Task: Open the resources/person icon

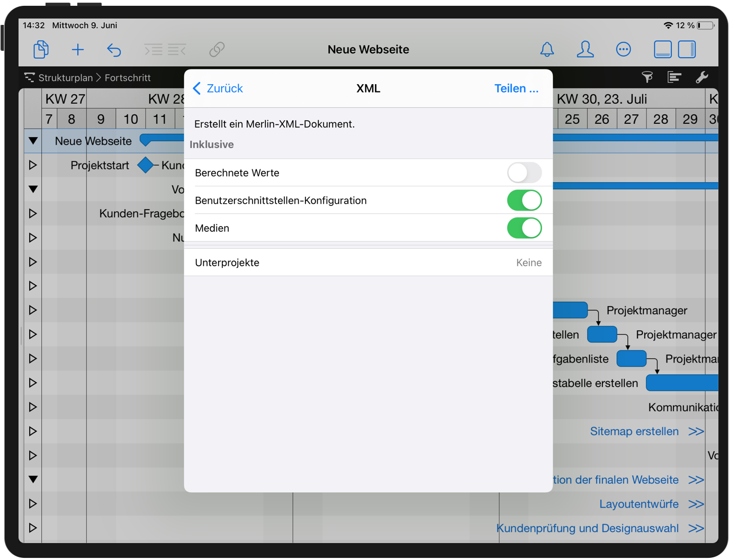Action: coord(585,49)
